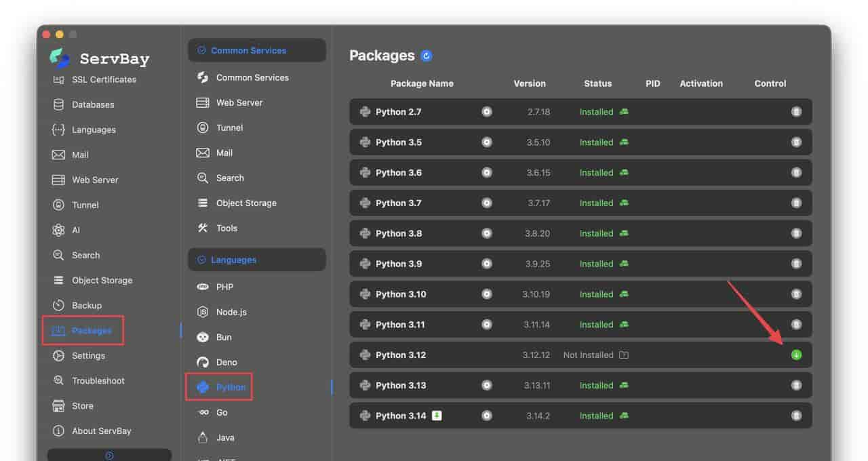Image resolution: width=868 pixels, height=461 pixels.
Task: Expand sidebar with bottom chevron button
Action: [x=109, y=455]
